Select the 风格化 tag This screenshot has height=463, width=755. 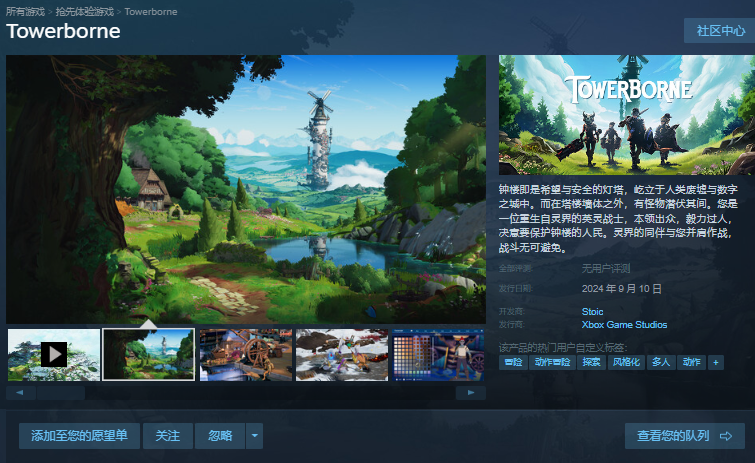click(x=626, y=362)
